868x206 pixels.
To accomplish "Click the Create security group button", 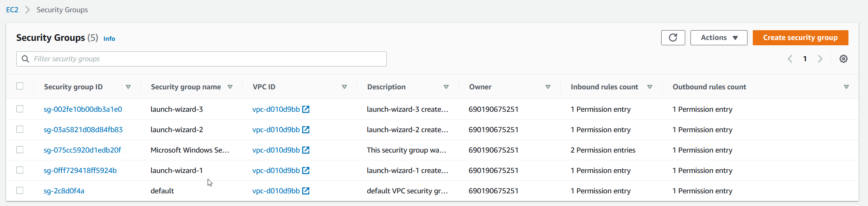I will [x=800, y=38].
